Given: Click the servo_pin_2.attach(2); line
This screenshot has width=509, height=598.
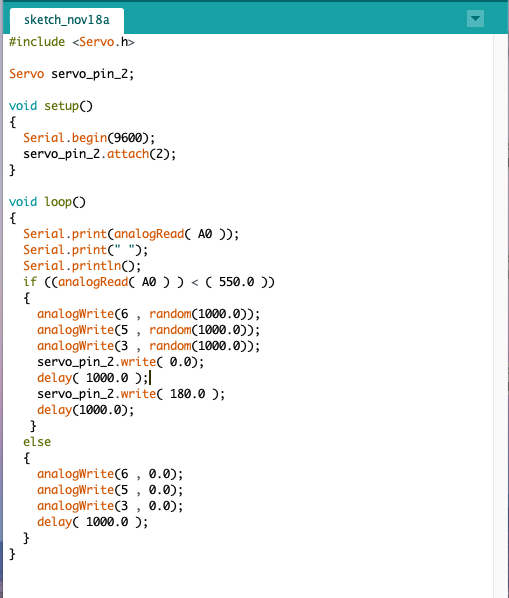Looking at the screenshot, I should click(x=100, y=154).
